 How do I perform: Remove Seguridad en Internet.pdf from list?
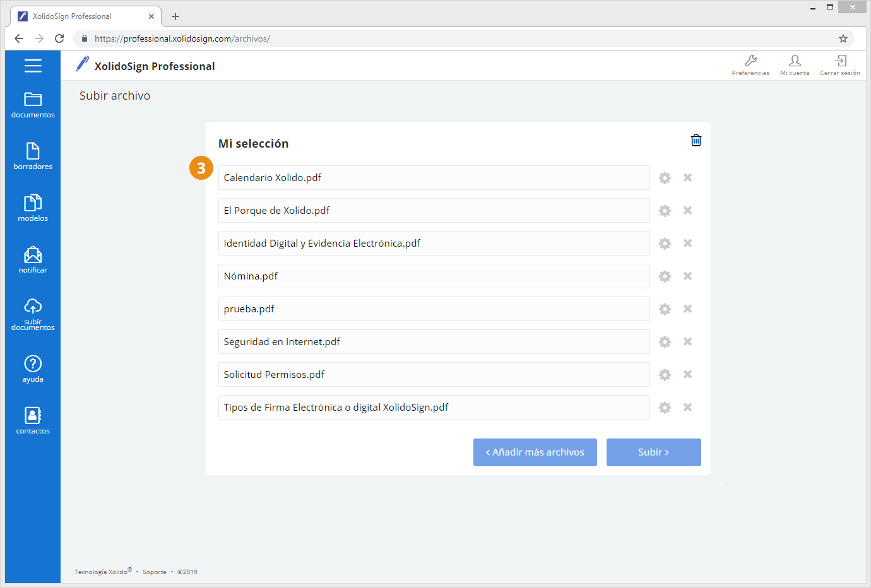[x=688, y=341]
